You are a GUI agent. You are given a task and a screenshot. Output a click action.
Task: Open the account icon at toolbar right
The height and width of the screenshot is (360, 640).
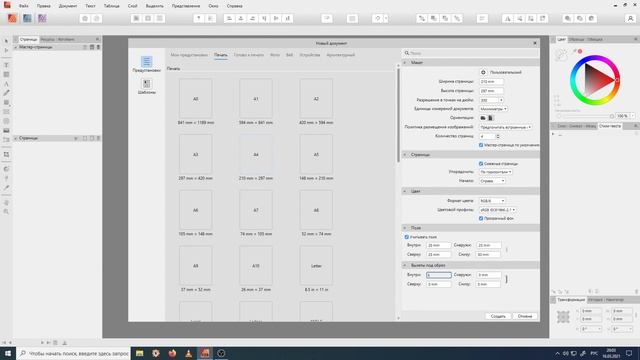click(x=630, y=18)
